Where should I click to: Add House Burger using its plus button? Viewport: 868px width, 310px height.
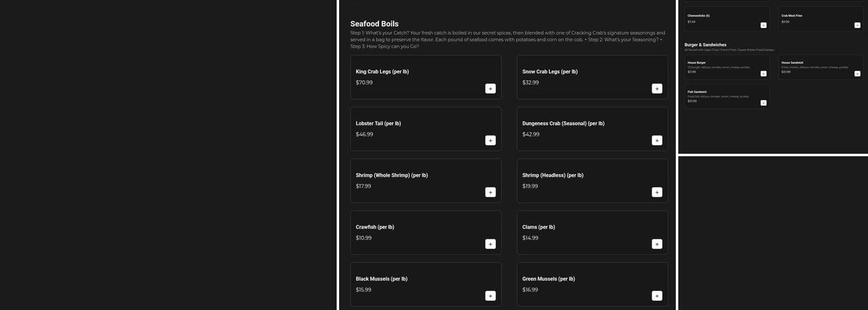click(x=763, y=74)
